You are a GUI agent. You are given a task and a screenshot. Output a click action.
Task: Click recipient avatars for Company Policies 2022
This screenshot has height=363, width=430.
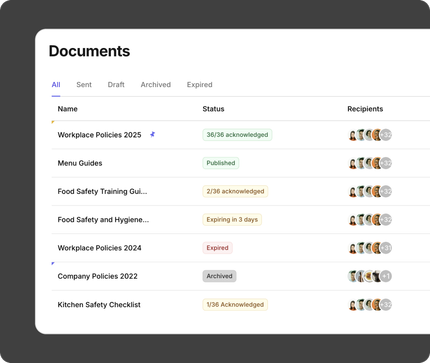pos(370,276)
